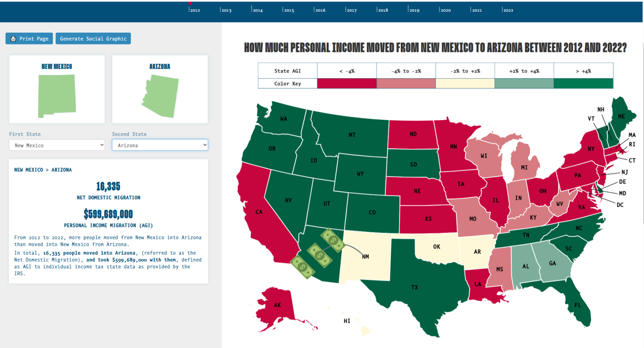Select the 2017 marker on the timeline

click(351, 10)
